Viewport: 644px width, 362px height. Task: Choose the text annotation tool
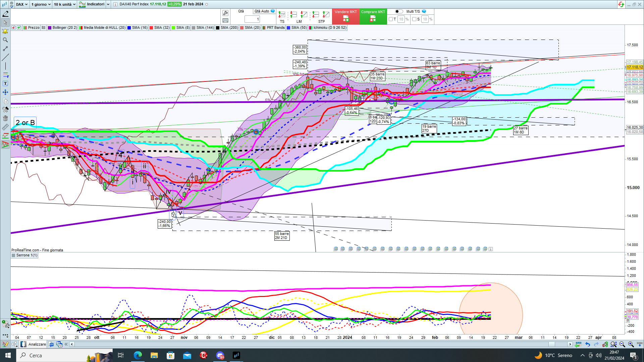pyautogui.click(x=5, y=83)
